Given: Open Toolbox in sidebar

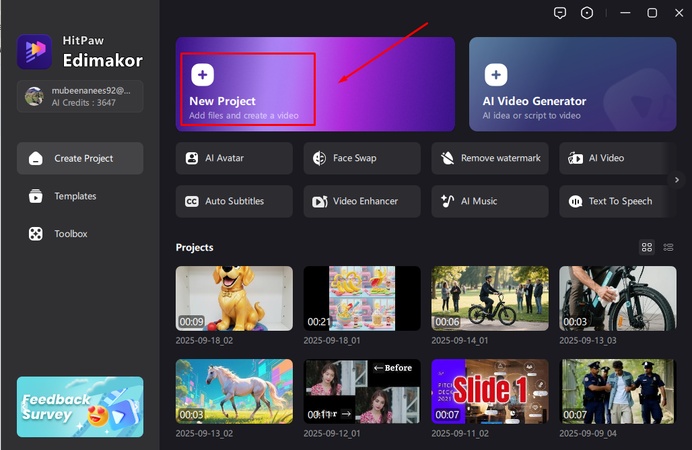Looking at the screenshot, I should click(80, 234).
